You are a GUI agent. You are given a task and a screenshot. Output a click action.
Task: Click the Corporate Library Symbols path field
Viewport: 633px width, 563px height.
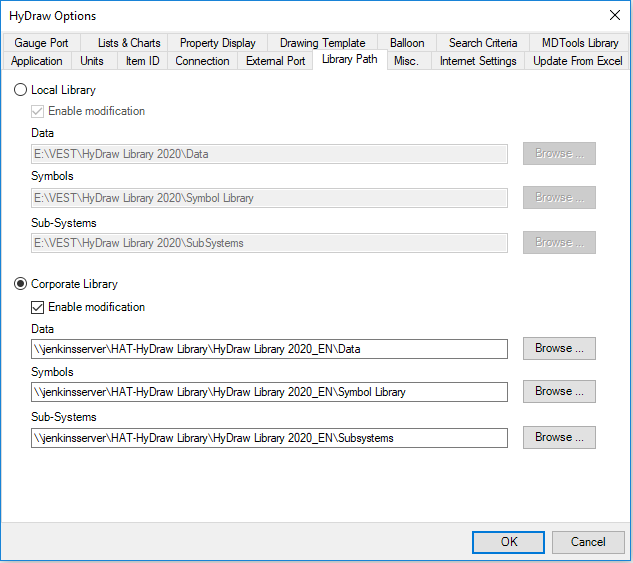[x=269, y=392]
